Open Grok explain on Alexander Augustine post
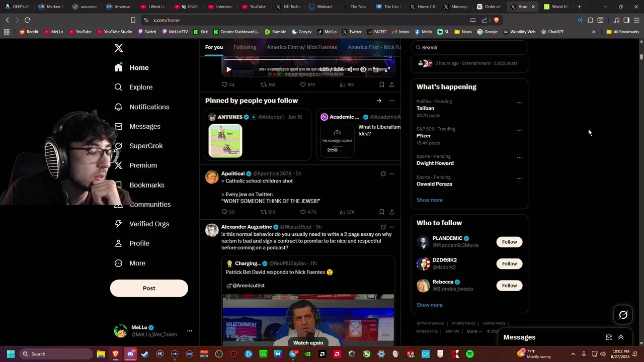 click(x=383, y=227)
